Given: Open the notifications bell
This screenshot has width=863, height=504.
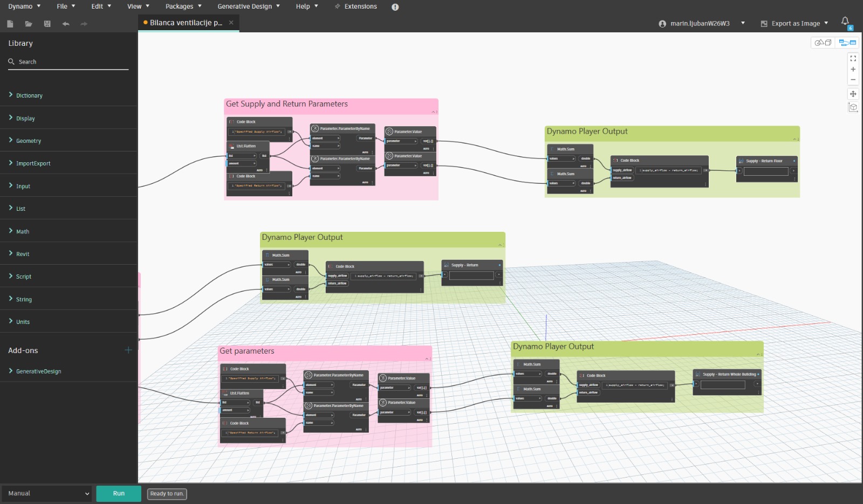Looking at the screenshot, I should pos(845,22).
